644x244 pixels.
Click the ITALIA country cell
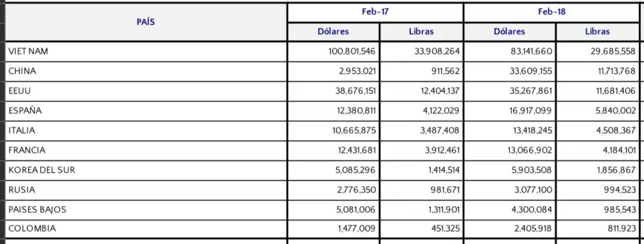146,131
